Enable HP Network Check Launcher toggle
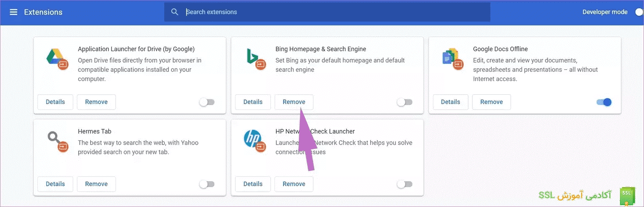This screenshot has width=644, height=207. coord(404,184)
